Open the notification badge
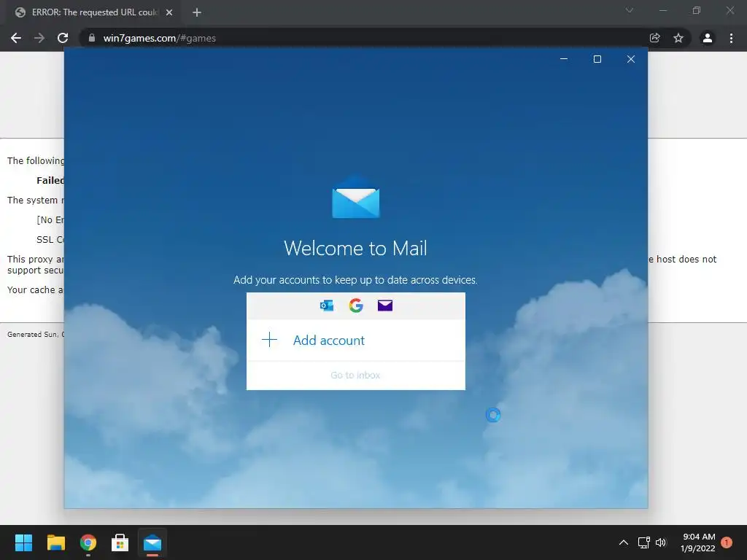747x560 pixels. (x=727, y=542)
